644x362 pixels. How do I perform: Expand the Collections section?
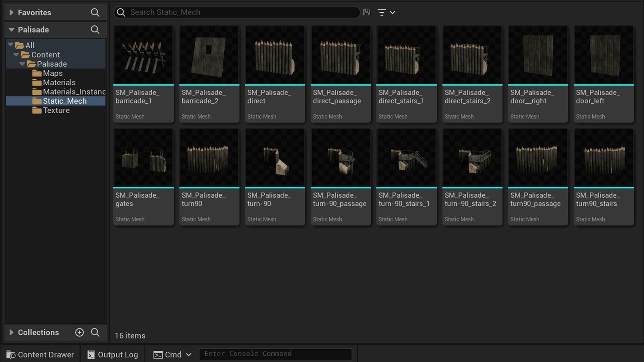(x=11, y=332)
